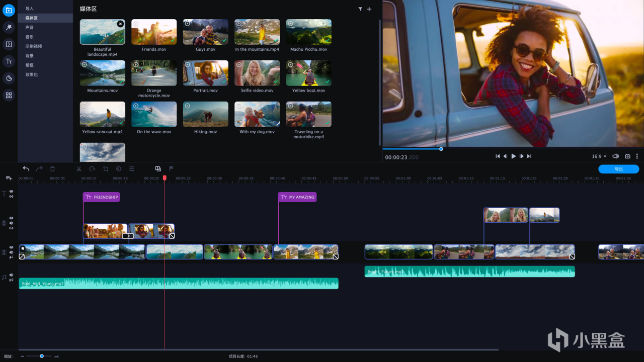
Task: Click the timeline zoom slider handle
Action: (x=42, y=356)
